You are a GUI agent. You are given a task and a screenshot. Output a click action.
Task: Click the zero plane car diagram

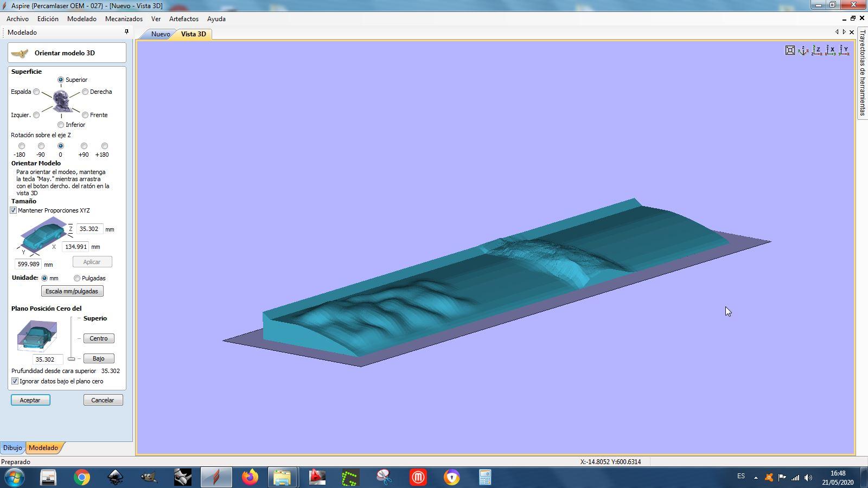pyautogui.click(x=36, y=336)
